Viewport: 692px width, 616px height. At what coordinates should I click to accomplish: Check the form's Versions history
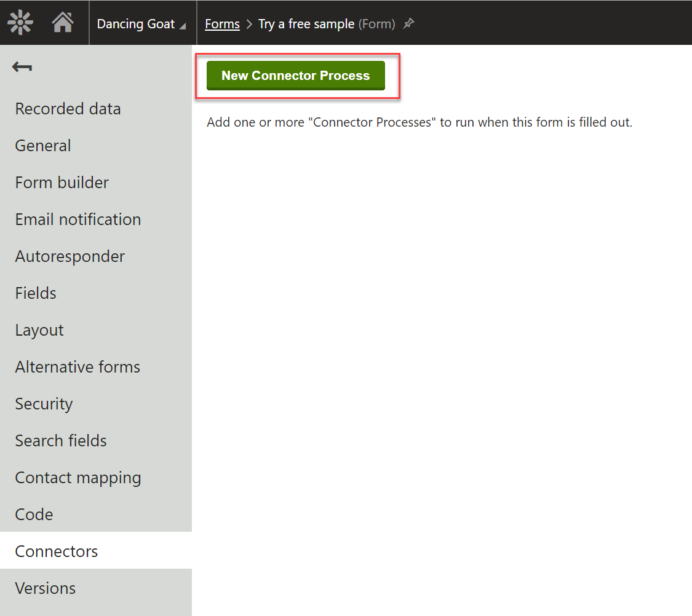point(45,588)
